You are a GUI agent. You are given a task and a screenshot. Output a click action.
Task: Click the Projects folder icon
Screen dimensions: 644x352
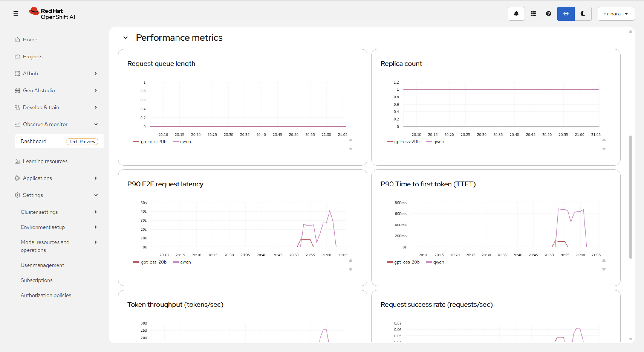[17, 56]
